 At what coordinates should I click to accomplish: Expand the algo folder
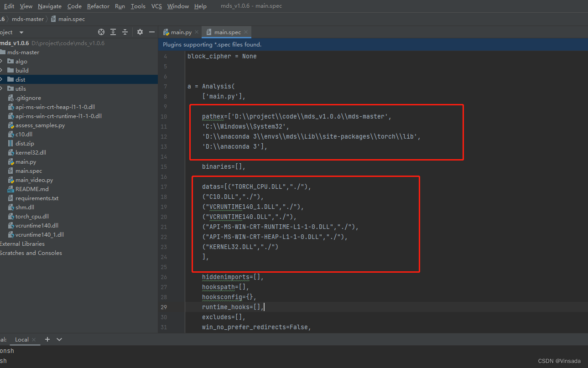pos(1,61)
